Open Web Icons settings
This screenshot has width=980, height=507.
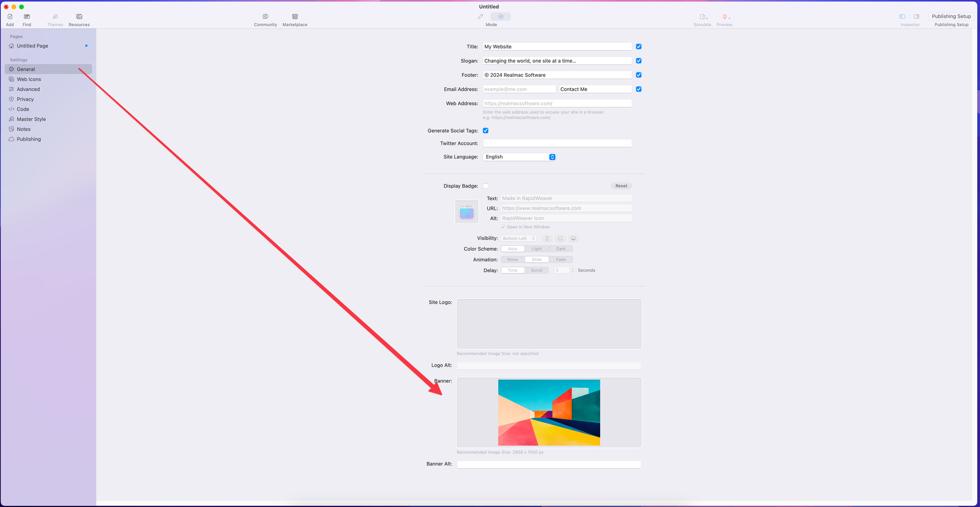pos(48,79)
